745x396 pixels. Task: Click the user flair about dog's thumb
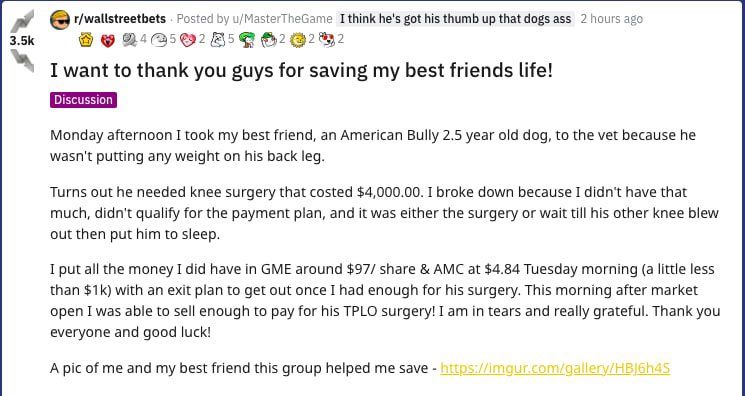tap(456, 19)
